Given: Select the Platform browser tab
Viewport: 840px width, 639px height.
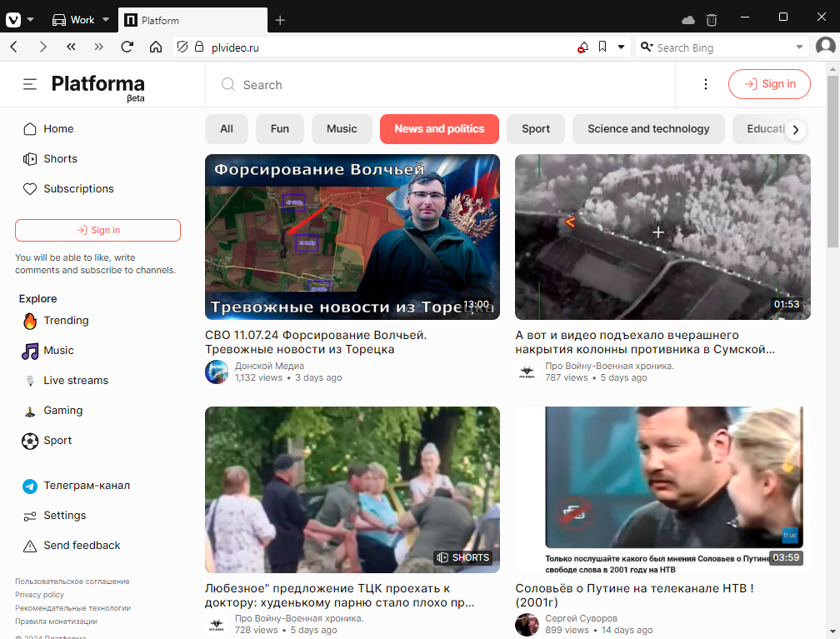Looking at the screenshot, I should 192,20.
